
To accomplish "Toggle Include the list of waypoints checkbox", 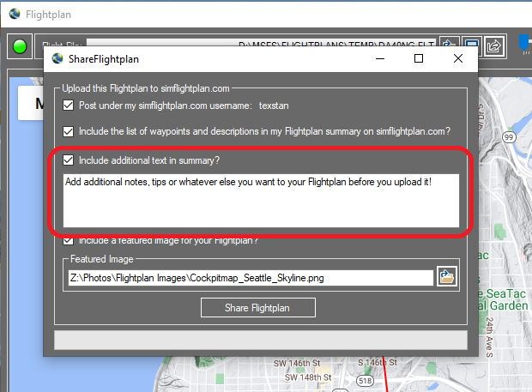I will (x=68, y=131).
